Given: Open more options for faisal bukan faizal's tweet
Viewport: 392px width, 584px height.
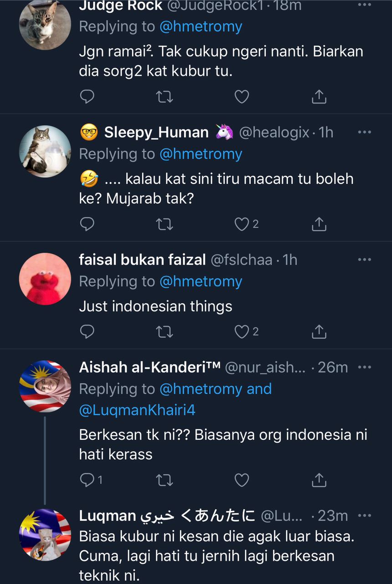Looking at the screenshot, I should pyautogui.click(x=365, y=260).
